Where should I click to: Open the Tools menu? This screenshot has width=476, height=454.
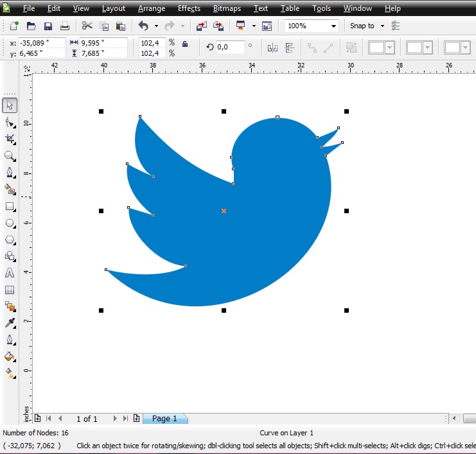point(321,8)
